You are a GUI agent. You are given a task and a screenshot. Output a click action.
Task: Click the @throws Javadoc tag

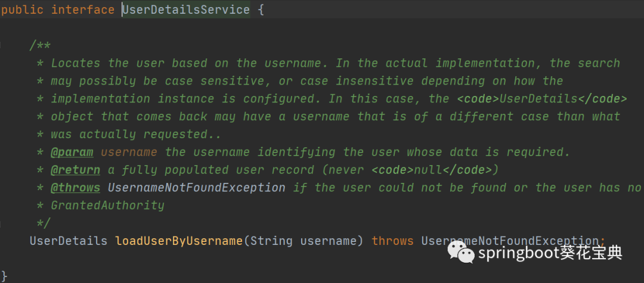[75, 188]
